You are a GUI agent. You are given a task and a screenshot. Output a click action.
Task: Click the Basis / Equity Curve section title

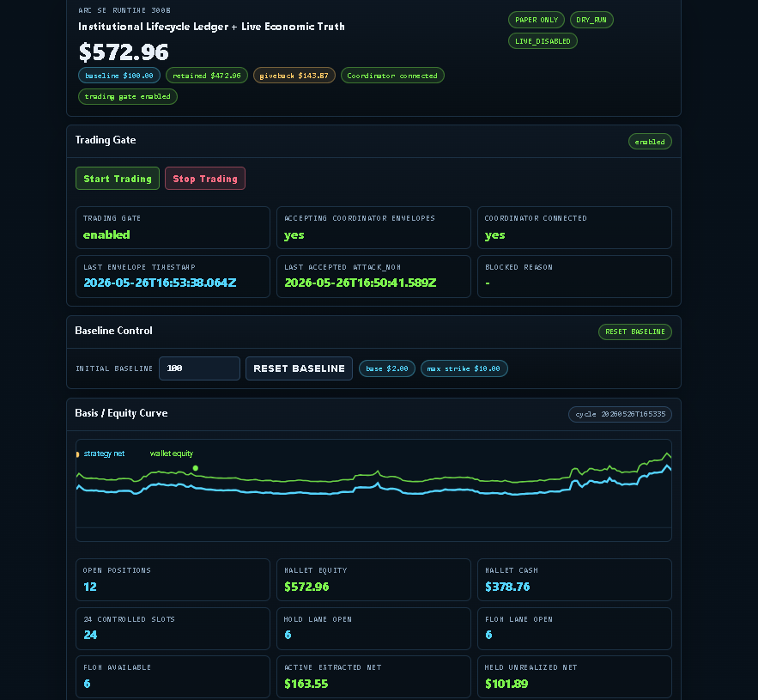pyautogui.click(x=121, y=413)
